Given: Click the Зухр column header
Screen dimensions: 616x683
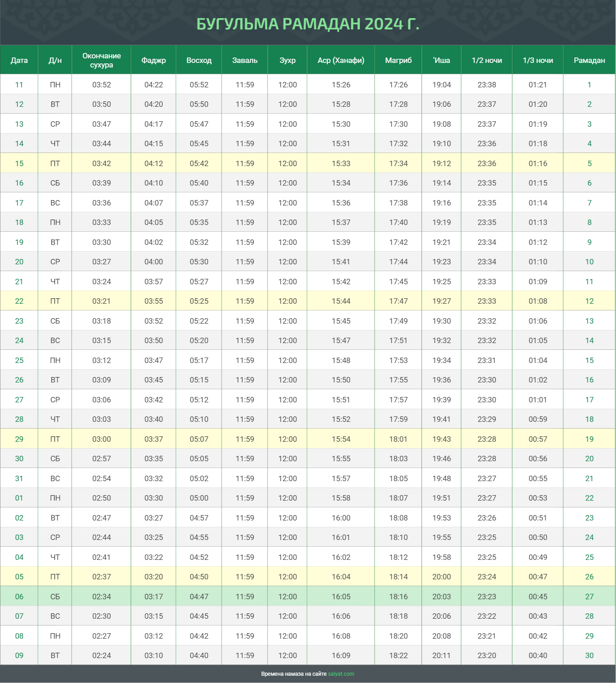Looking at the screenshot, I should coord(288,60).
